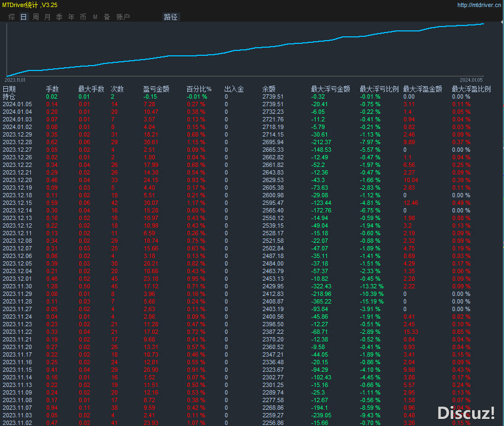Image resolution: width=504 pixels, height=426 pixels.
Task: Click the 最大浮亏金额 column header
Action: point(330,89)
